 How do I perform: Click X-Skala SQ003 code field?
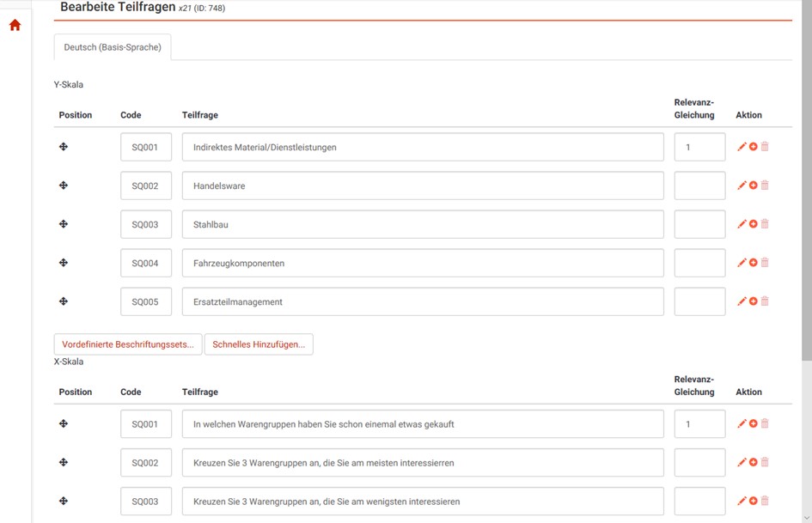[146, 502]
